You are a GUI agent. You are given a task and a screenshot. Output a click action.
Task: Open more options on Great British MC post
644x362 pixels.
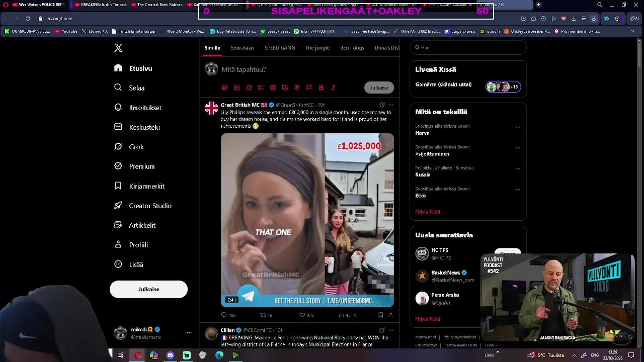point(391,105)
